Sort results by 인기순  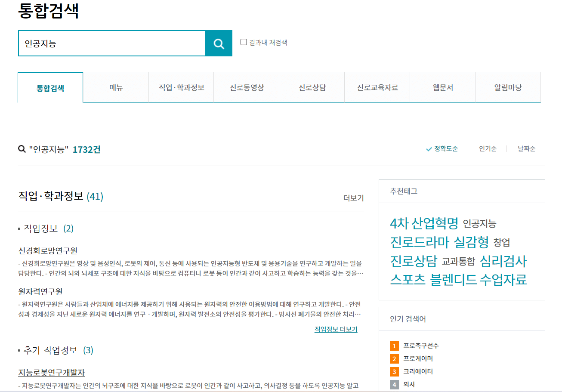[488, 149]
